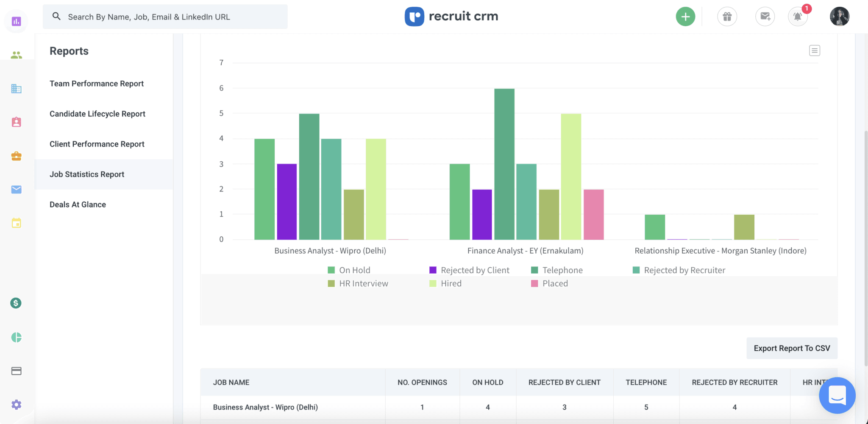This screenshot has height=424, width=868.
Task: Open the chat support bubble
Action: pyautogui.click(x=837, y=395)
